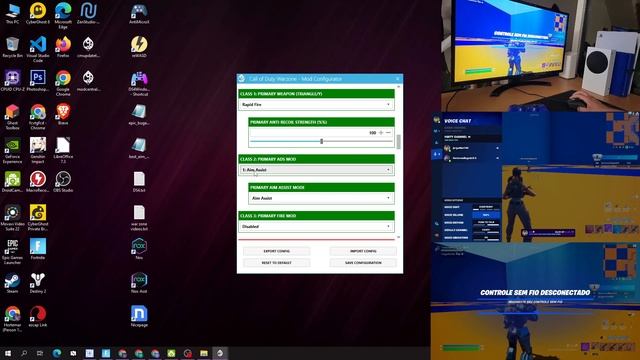Open the Windows Start menu
The image size is (640, 360).
[7, 353]
